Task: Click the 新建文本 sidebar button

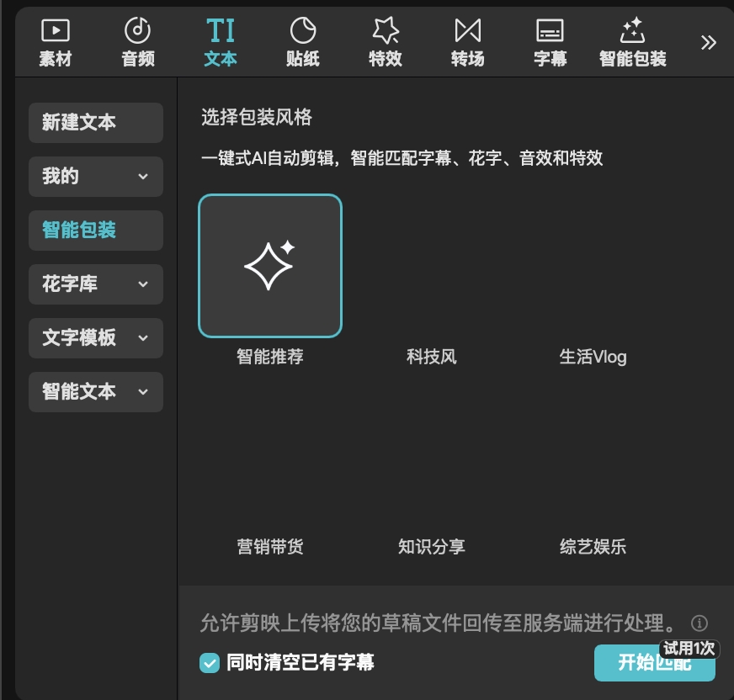Action: 96,123
